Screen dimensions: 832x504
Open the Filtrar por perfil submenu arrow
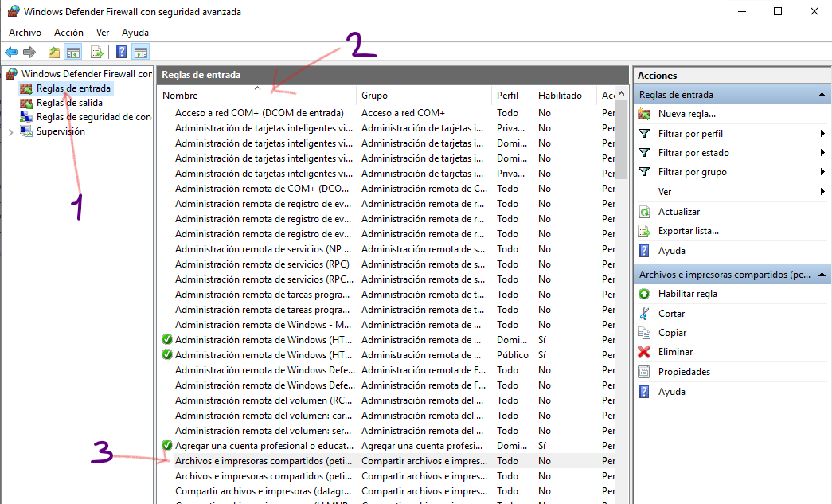pos(822,134)
